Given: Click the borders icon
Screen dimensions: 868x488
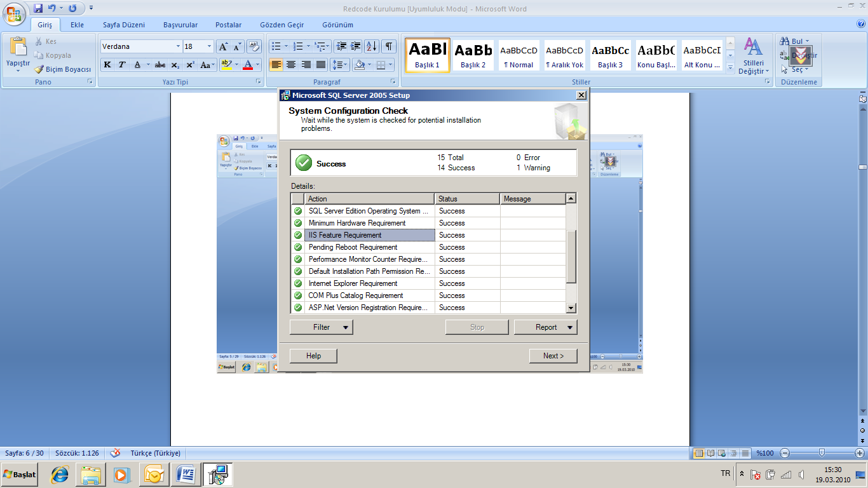Looking at the screenshot, I should point(381,65).
